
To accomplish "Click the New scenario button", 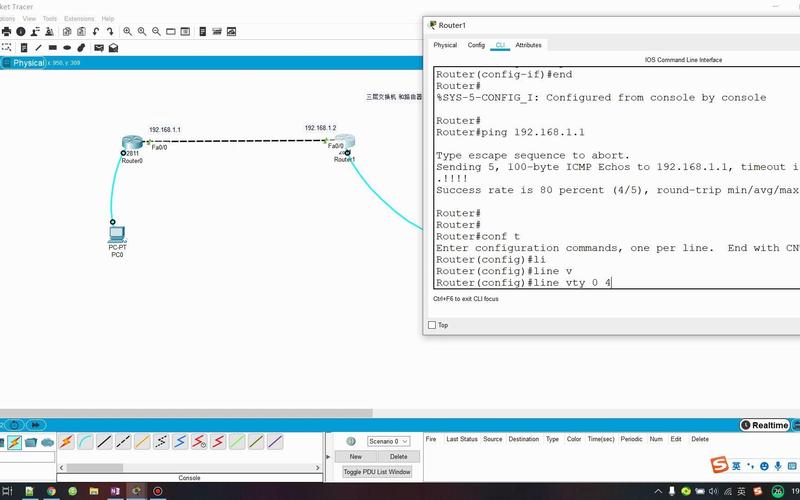I will pos(356,457).
